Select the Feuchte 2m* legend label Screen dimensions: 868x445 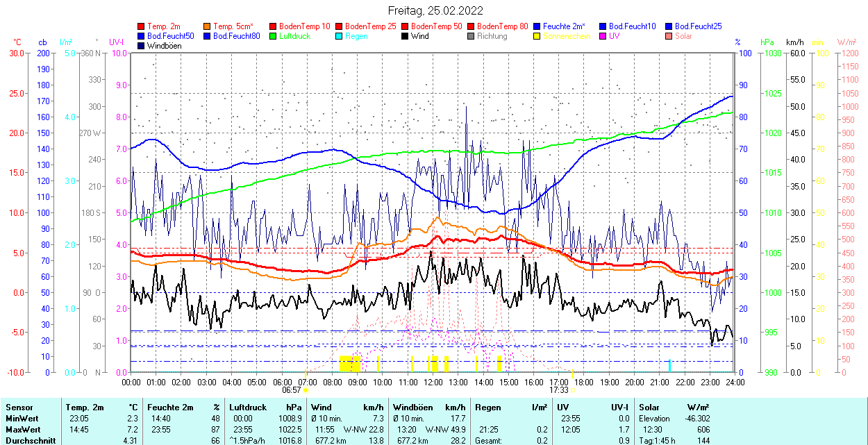[565, 26]
